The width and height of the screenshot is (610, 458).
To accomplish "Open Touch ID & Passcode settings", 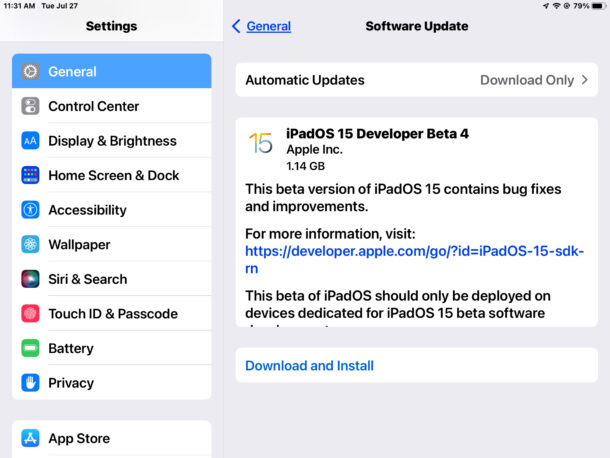I will click(112, 314).
